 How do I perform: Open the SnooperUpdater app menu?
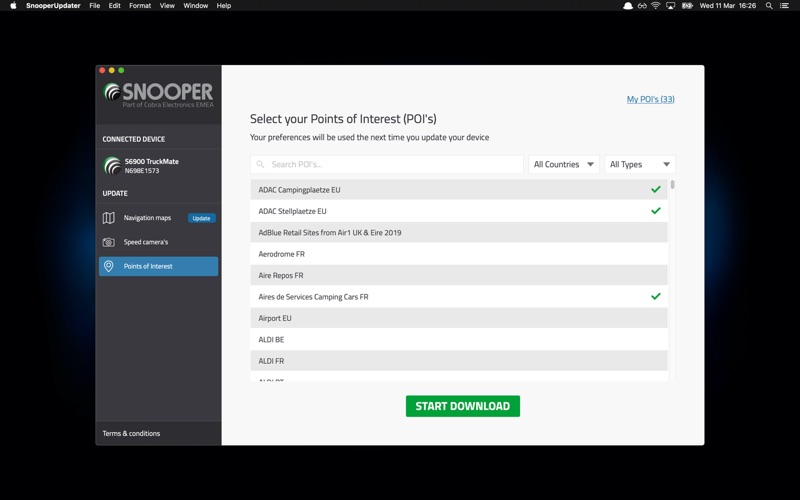[x=53, y=6]
